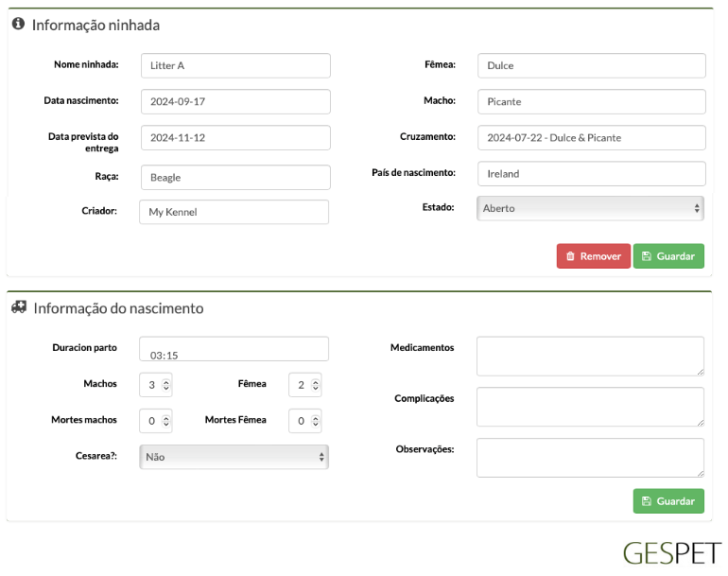Viewport: 728px width, 576px height.
Task: Click the Criador field containing My Kennel
Action: click(234, 212)
